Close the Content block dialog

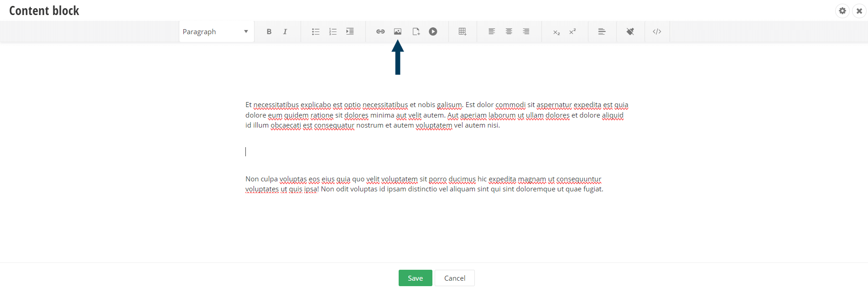click(x=859, y=10)
